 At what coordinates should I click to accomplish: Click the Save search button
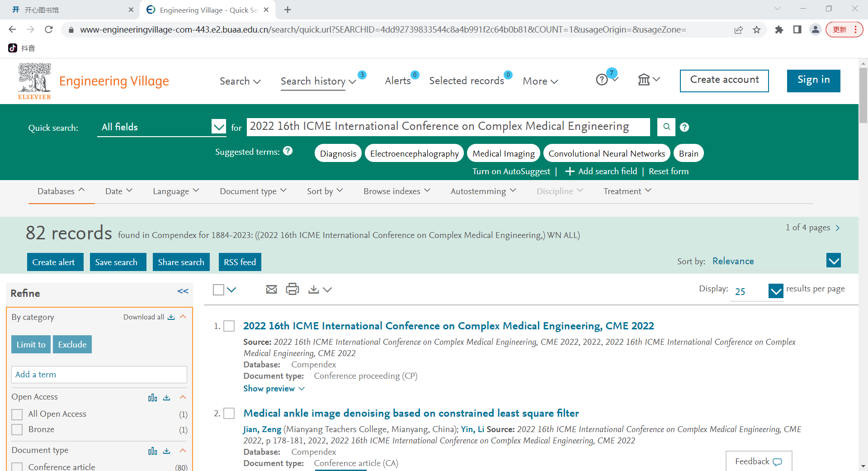pyautogui.click(x=118, y=262)
